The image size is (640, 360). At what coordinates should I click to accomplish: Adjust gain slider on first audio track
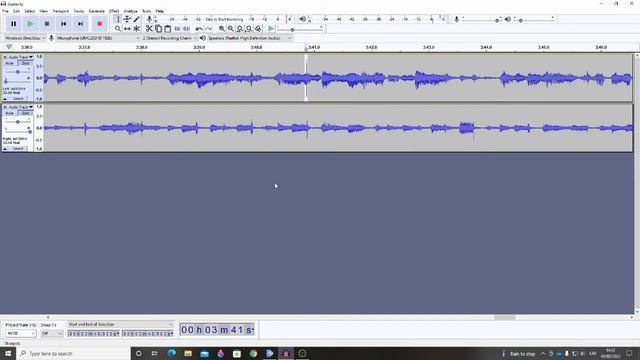(18, 72)
